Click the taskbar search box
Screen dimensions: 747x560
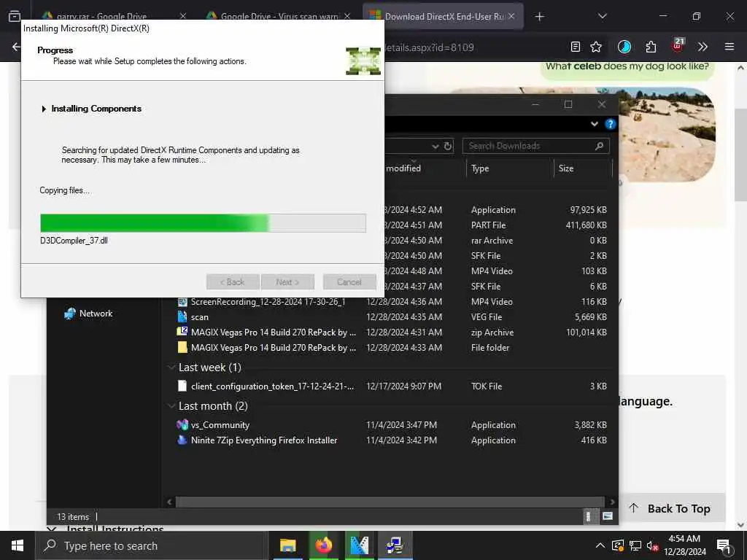pos(152,545)
